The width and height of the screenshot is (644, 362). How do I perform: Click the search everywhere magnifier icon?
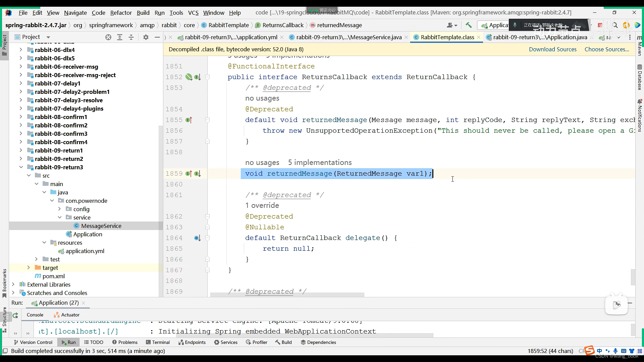(615, 25)
